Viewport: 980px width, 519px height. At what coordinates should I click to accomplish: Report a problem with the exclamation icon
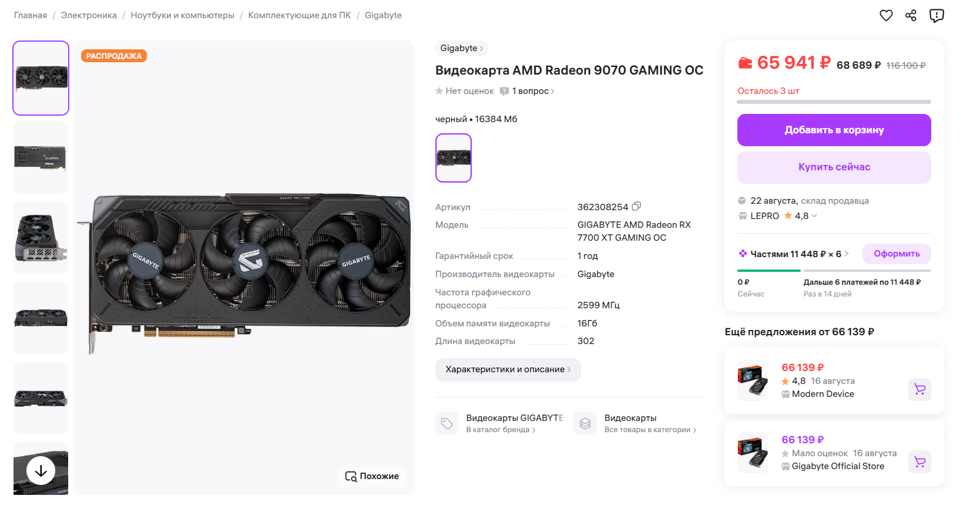click(x=937, y=16)
